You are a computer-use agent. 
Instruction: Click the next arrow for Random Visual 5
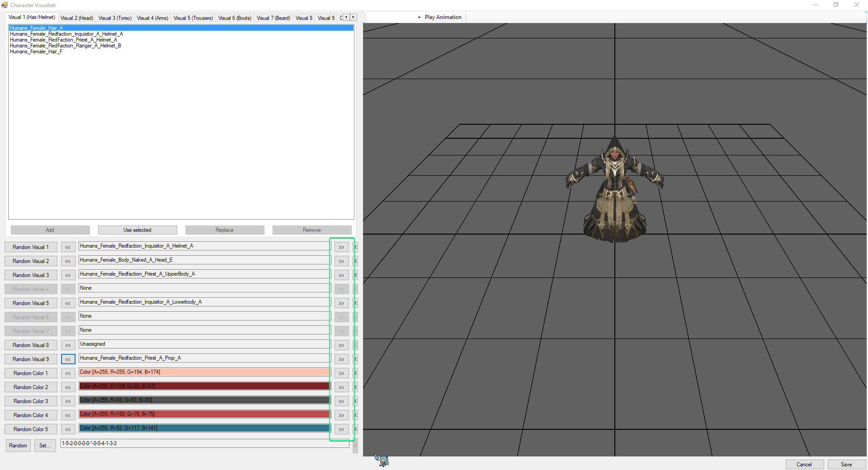point(341,303)
